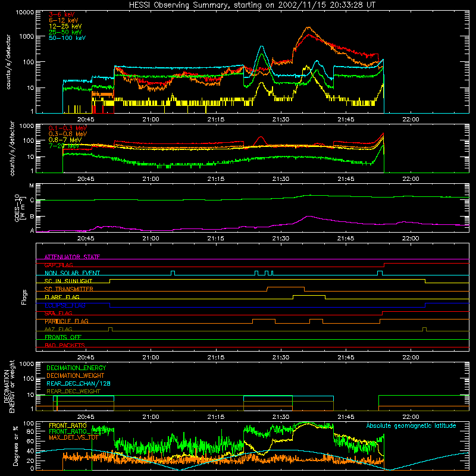476x476 pixels.
Task: Click 21:00 tick under the decimation panel
Action: [151, 417]
